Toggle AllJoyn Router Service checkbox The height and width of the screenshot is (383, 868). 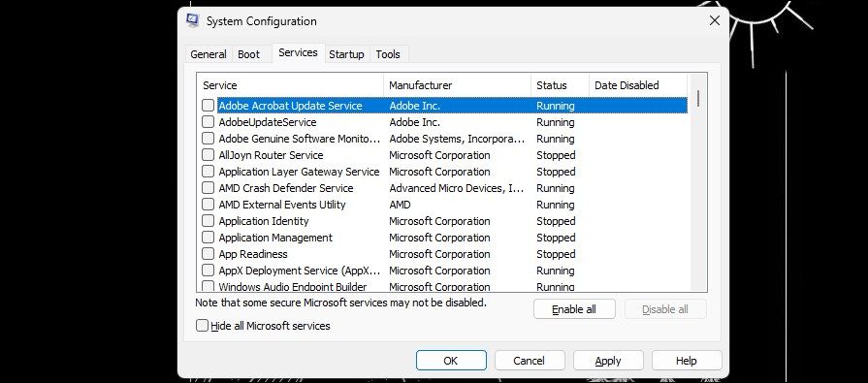click(x=209, y=155)
